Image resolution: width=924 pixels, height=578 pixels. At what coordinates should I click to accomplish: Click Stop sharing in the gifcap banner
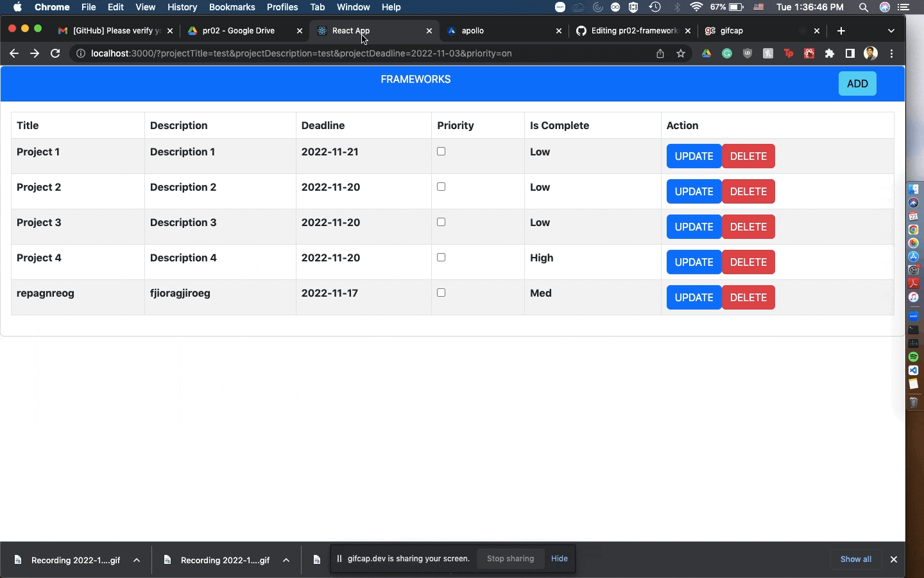[509, 558]
